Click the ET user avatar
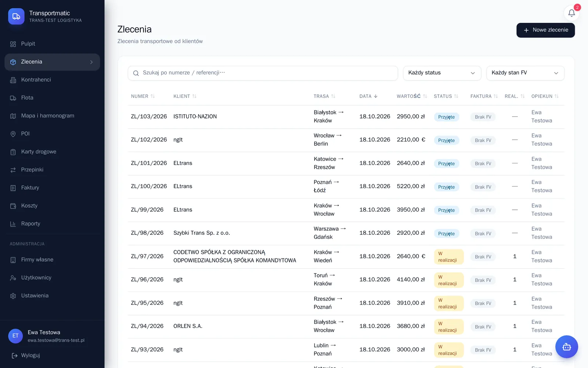The width and height of the screenshot is (588, 368). (x=15, y=336)
